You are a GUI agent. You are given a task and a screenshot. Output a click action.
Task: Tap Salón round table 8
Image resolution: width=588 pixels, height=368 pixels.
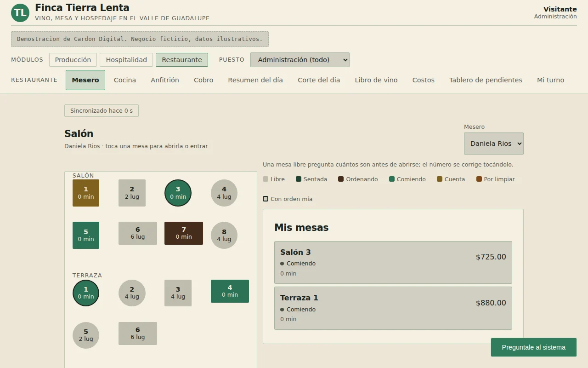point(224,235)
